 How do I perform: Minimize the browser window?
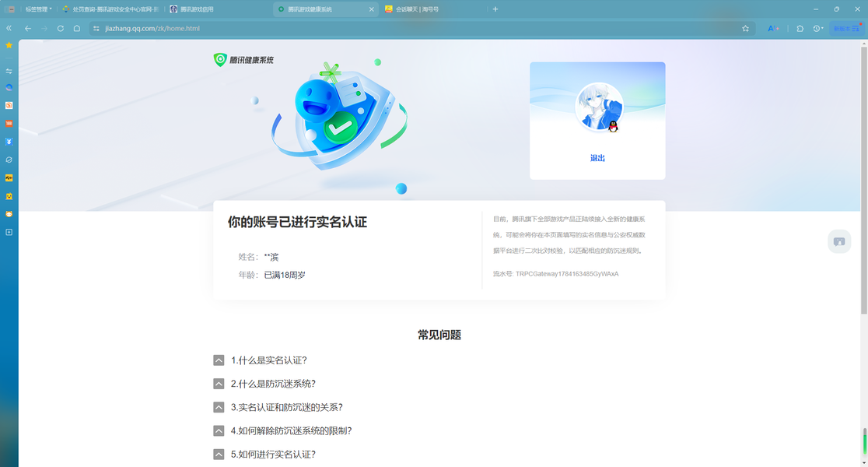click(815, 9)
